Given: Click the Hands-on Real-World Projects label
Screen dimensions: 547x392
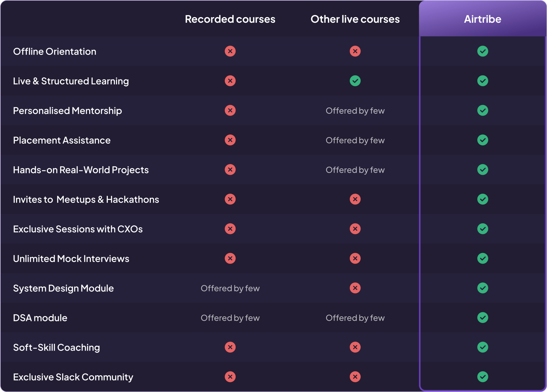Looking at the screenshot, I should 81,170.
